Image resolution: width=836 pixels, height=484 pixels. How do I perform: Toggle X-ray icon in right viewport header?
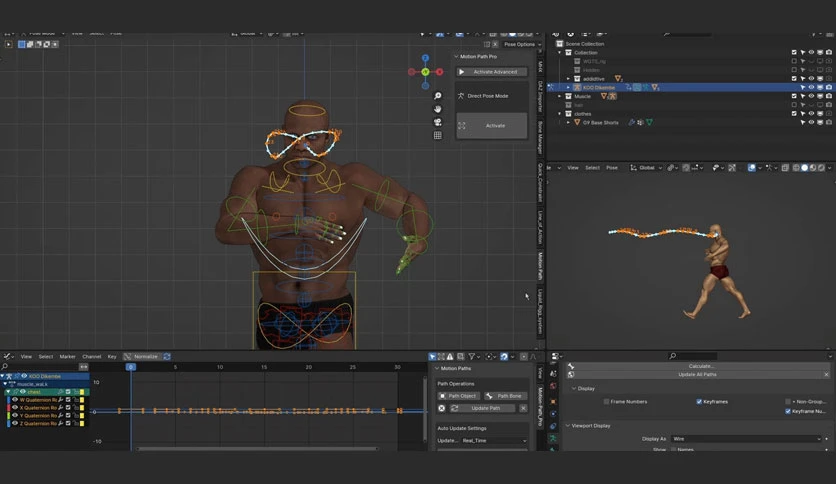point(785,167)
